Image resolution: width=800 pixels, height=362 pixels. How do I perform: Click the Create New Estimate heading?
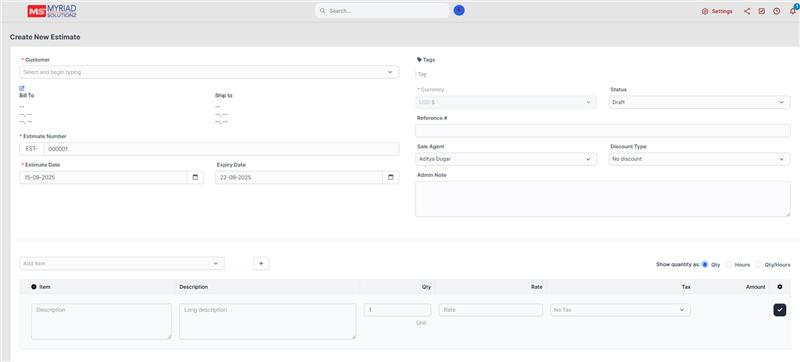[x=45, y=37]
